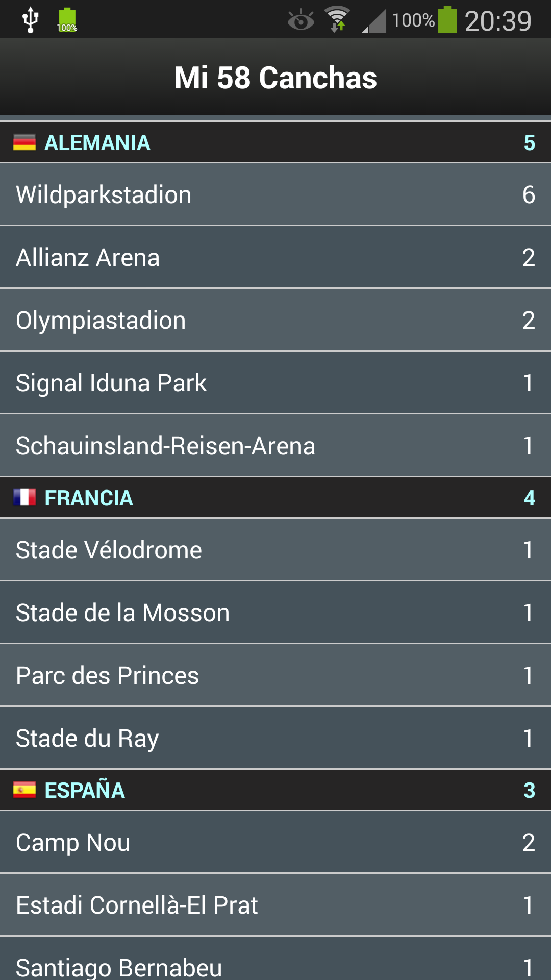Tap the Spain flag icon
Screen dimensions: 551x980
click(x=24, y=790)
